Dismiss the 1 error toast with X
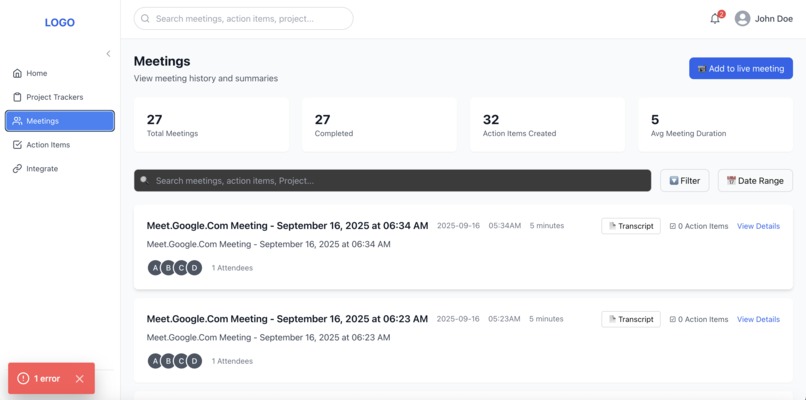The image size is (806, 400). click(79, 379)
